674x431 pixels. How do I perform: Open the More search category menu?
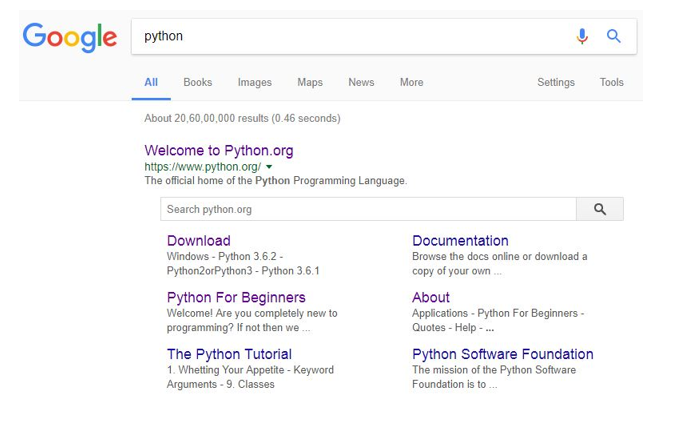[x=411, y=82]
